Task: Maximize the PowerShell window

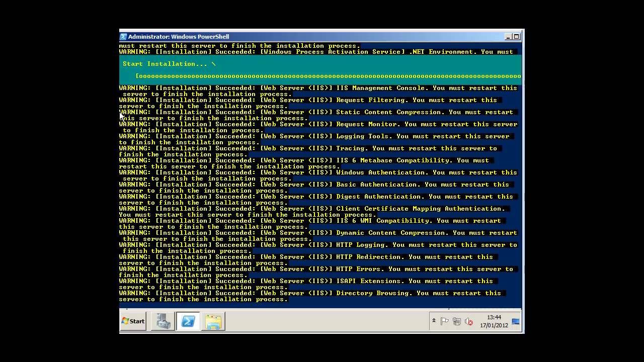Action: tap(516, 37)
